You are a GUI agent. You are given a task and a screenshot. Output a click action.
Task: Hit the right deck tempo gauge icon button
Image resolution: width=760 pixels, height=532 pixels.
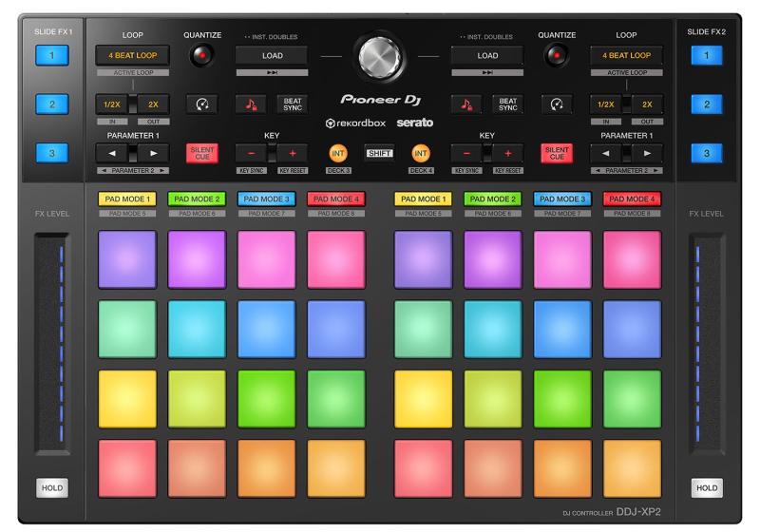pyautogui.click(x=557, y=104)
